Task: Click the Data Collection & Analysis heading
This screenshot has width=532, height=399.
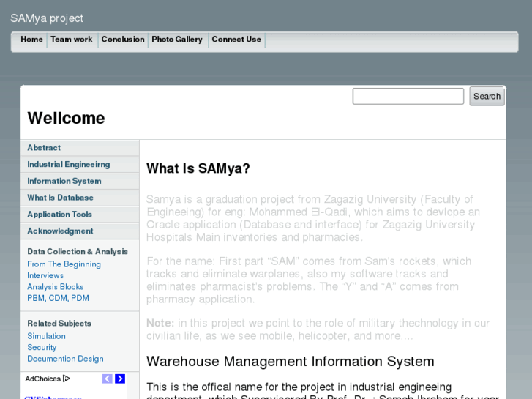Action: pos(78,251)
